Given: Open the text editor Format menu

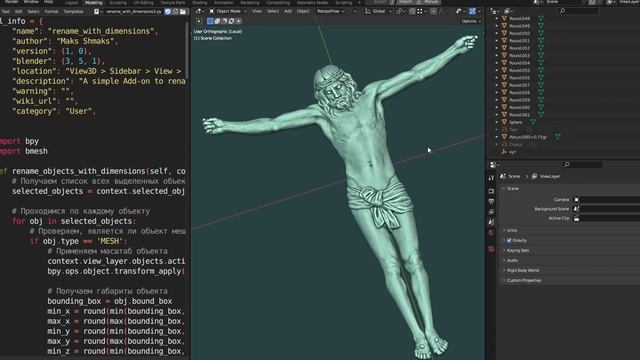Looking at the screenshot, I should coord(51,11).
